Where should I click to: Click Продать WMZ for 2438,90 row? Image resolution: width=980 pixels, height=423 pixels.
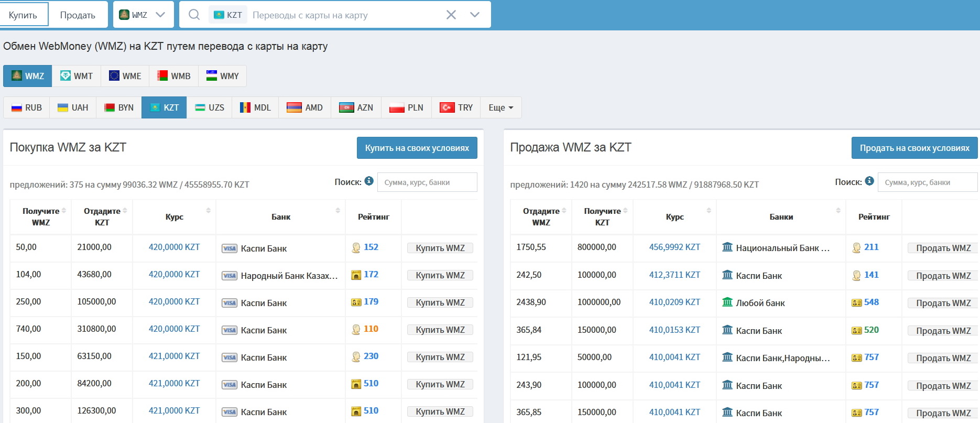pos(943,303)
